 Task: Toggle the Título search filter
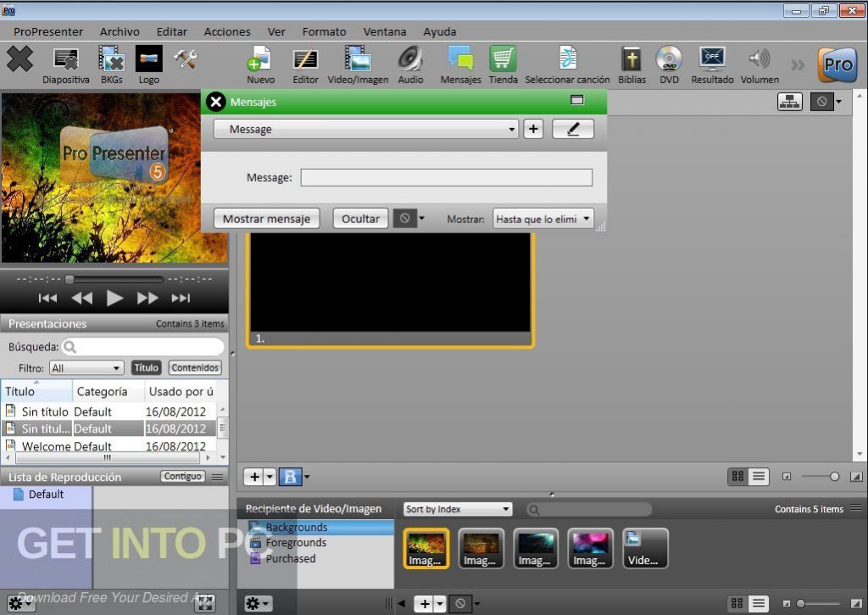pos(146,367)
